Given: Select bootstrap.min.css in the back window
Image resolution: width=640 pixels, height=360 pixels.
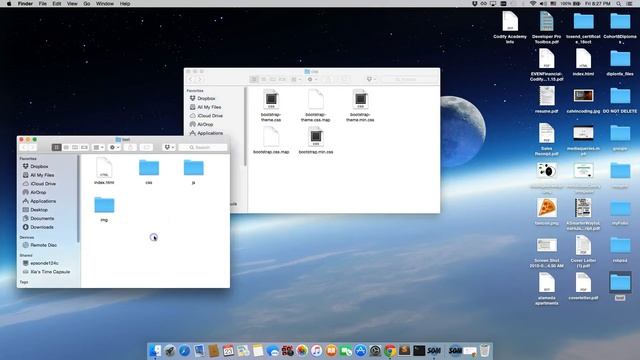Looking at the screenshot, I should (x=316, y=140).
